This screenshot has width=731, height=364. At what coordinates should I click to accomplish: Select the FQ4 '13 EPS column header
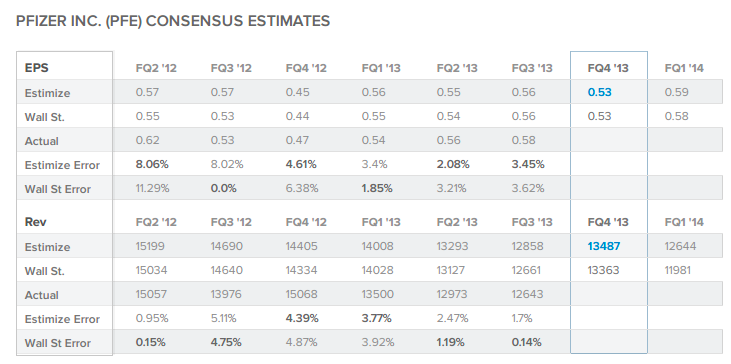coord(608,69)
